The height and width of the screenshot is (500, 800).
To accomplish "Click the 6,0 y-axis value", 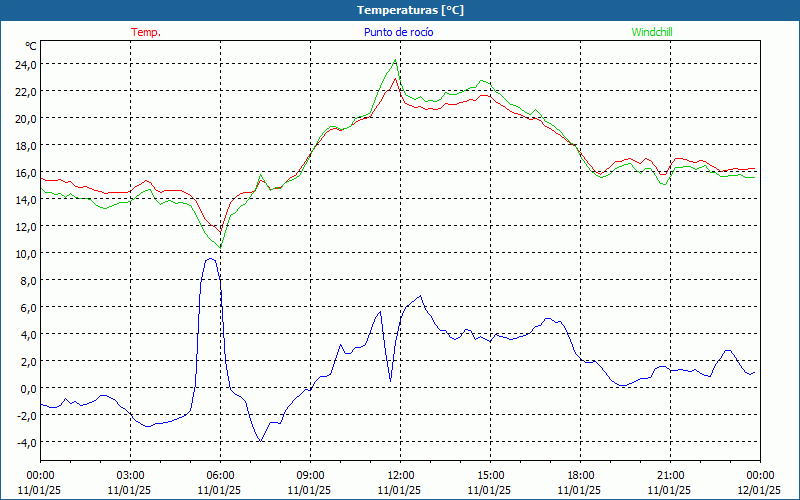I will tap(28, 308).
